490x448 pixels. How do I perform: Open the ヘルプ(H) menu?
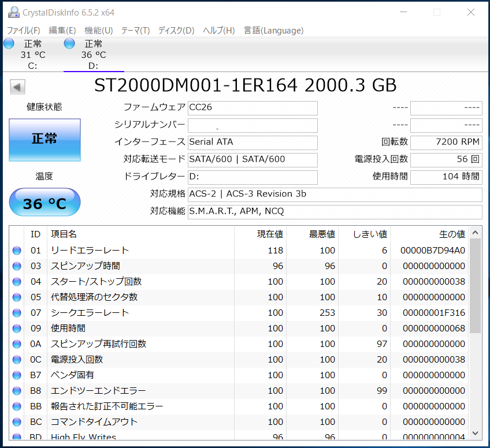219,30
